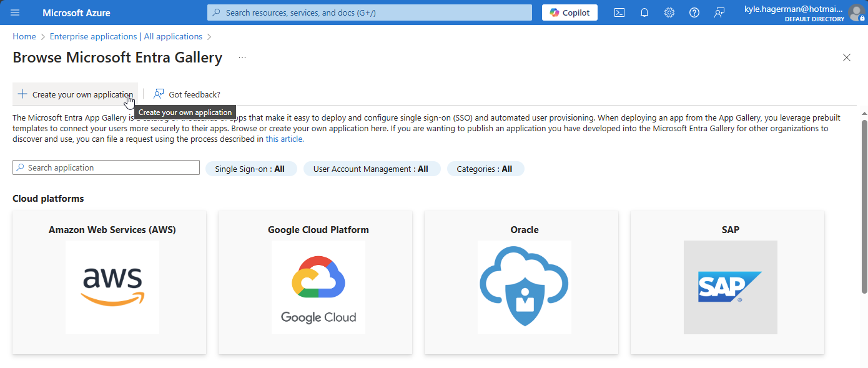Open the User Account Management filter
The height and width of the screenshot is (368, 868).
pyautogui.click(x=372, y=169)
